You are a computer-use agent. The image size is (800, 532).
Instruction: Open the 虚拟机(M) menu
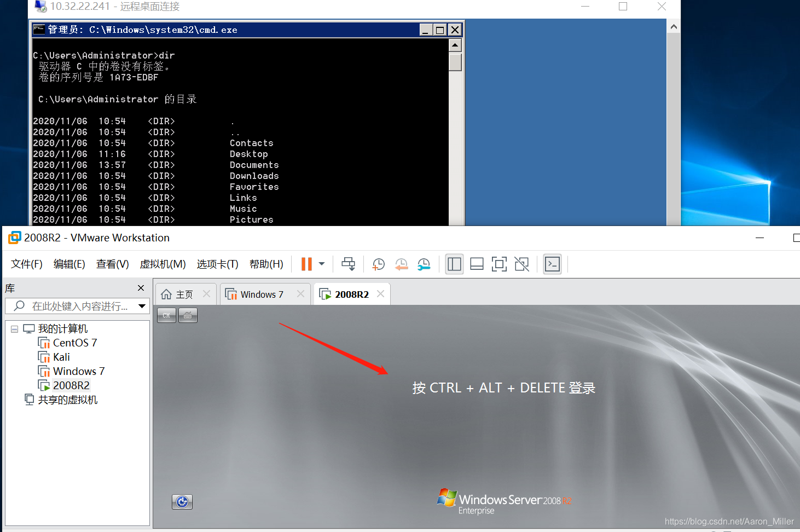coord(163,264)
